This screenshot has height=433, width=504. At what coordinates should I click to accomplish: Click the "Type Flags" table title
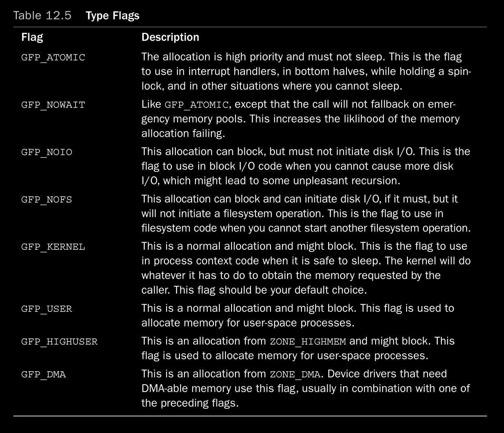[x=112, y=15]
